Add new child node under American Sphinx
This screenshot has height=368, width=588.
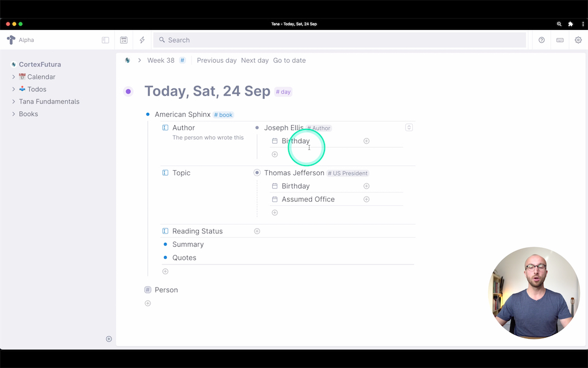pyautogui.click(x=165, y=271)
